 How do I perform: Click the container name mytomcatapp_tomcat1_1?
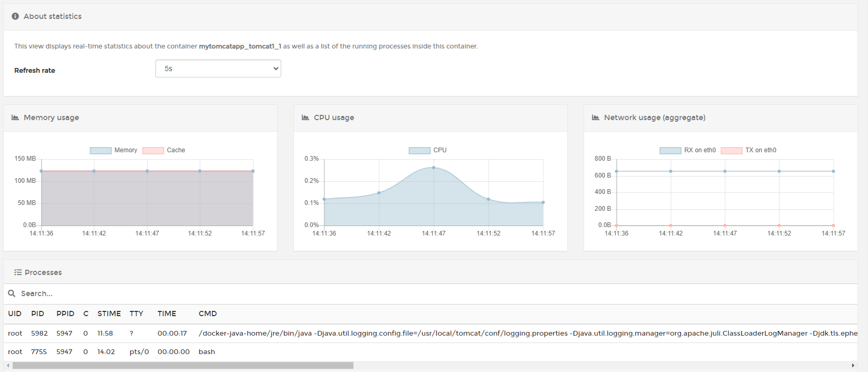240,46
